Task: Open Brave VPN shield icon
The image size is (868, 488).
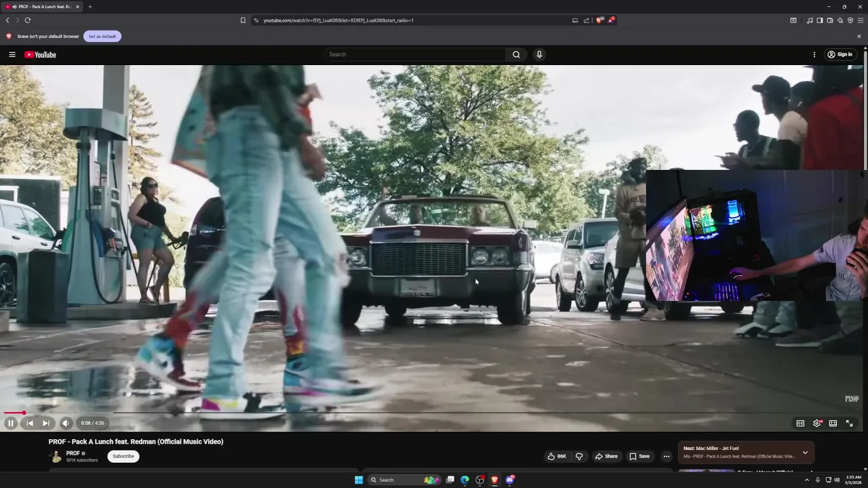Action: coord(850,20)
